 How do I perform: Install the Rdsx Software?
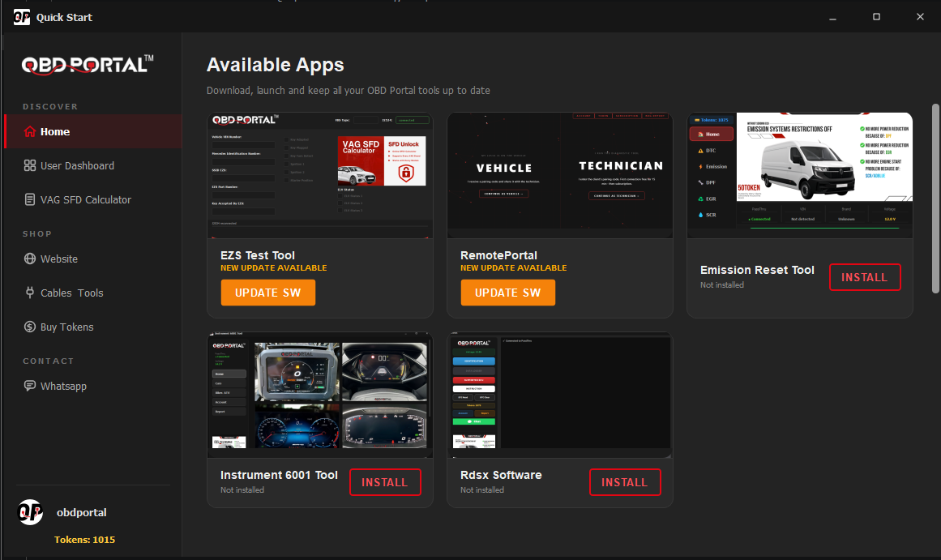click(x=625, y=482)
